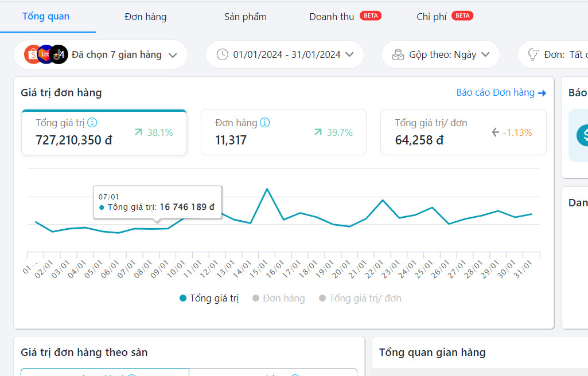Show Tổng giá trị/ đơn legend series
This screenshot has width=588, height=376.
coord(360,298)
